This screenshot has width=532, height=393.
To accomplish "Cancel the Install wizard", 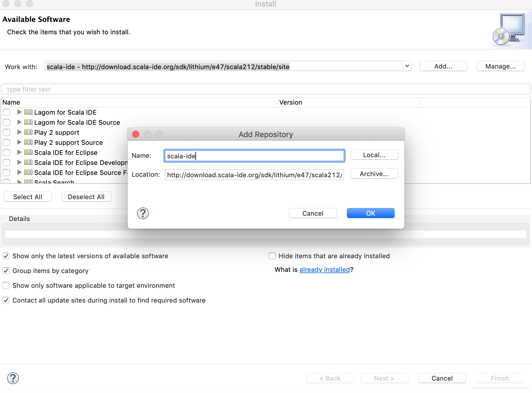I will [442, 378].
